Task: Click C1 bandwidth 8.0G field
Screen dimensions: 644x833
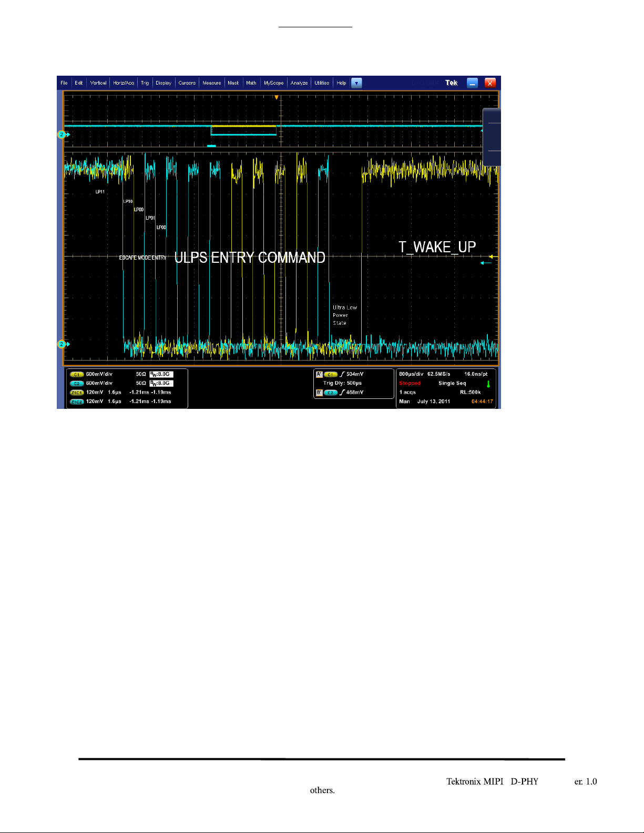Action: (x=161, y=374)
